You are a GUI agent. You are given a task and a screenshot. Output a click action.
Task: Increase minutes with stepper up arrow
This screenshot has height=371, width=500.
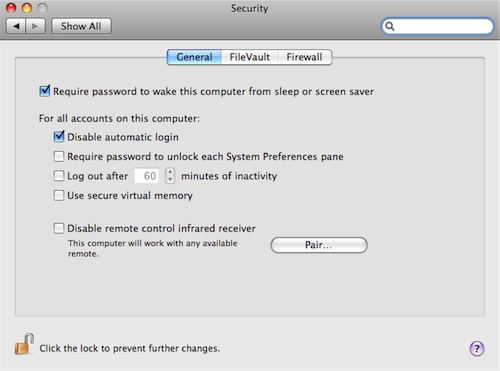[170, 172]
